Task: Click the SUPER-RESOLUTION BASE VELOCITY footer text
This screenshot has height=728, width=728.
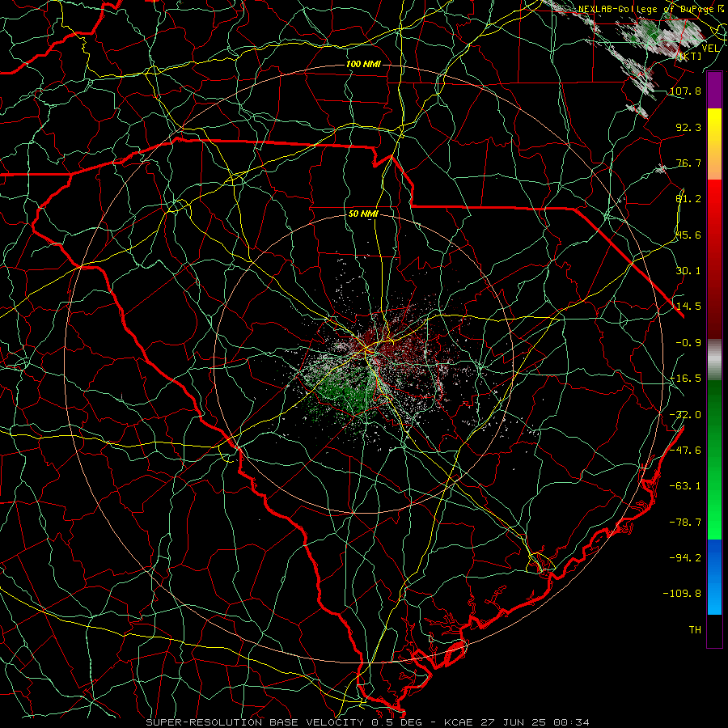Action: pyautogui.click(x=255, y=722)
